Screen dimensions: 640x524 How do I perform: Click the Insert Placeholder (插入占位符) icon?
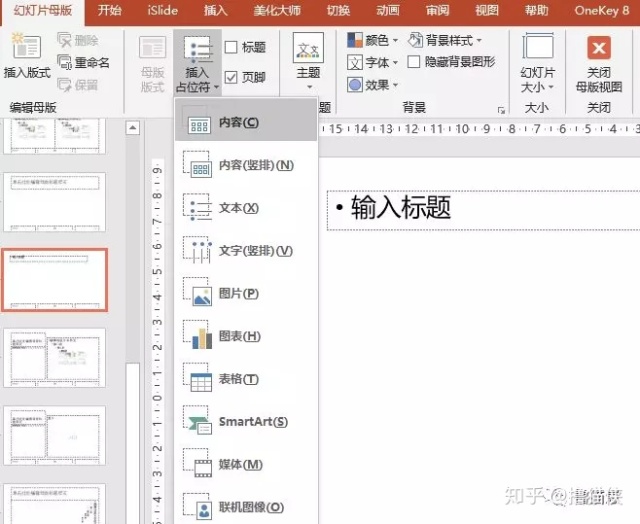[198, 50]
